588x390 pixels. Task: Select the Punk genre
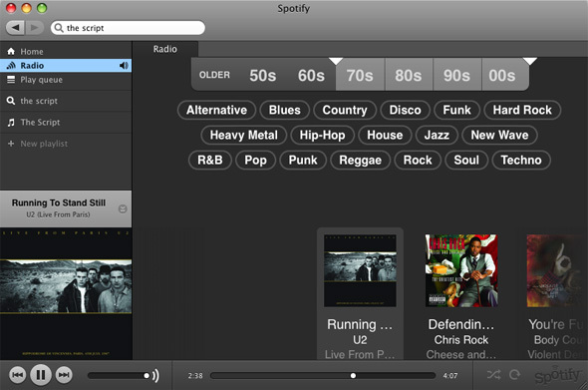(303, 161)
